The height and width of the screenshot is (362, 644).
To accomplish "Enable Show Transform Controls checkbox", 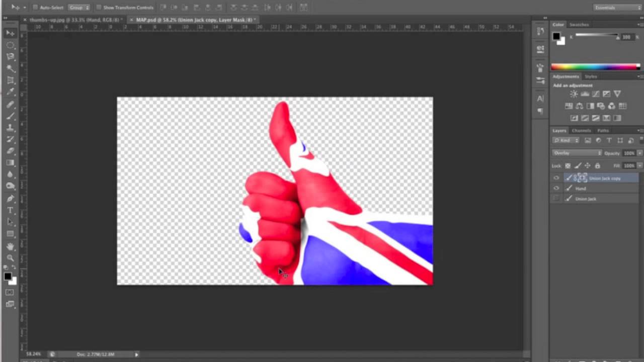I will click(x=99, y=8).
